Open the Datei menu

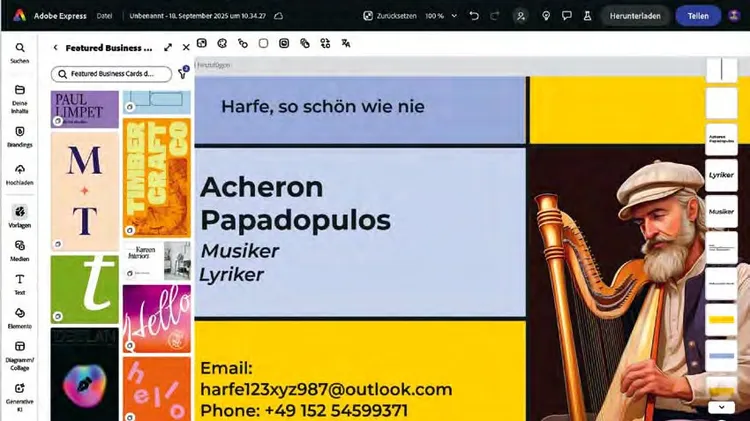(106, 17)
